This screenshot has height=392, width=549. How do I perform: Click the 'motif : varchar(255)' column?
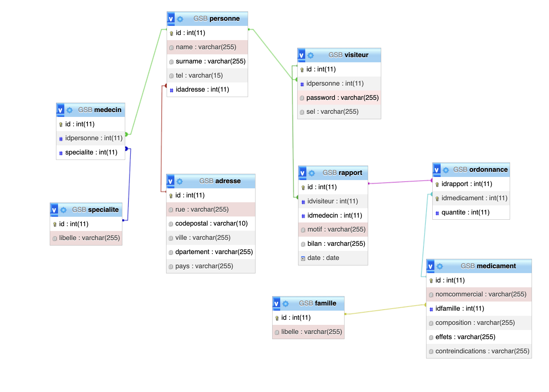pyautogui.click(x=333, y=229)
